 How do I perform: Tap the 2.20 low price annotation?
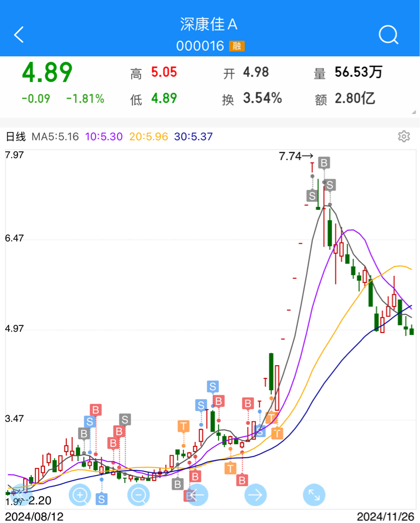coord(40,501)
